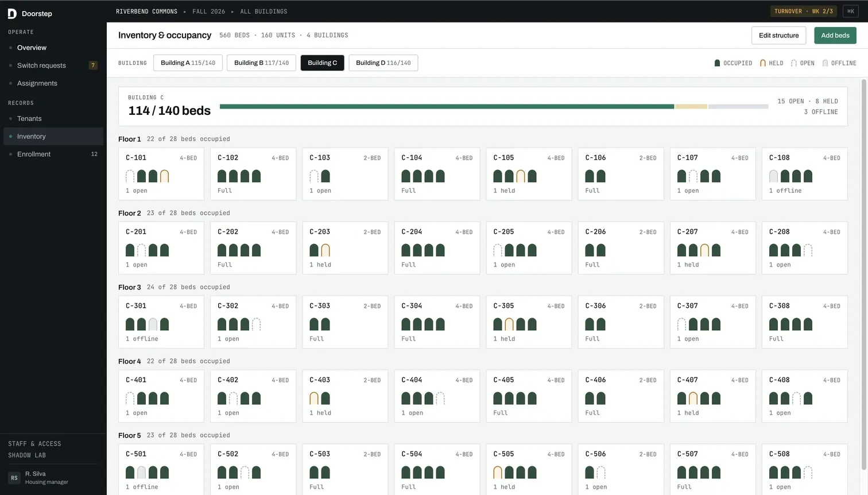Select the offline bed icon in C-108
Image resolution: width=868 pixels, height=495 pixels.
pos(773,176)
